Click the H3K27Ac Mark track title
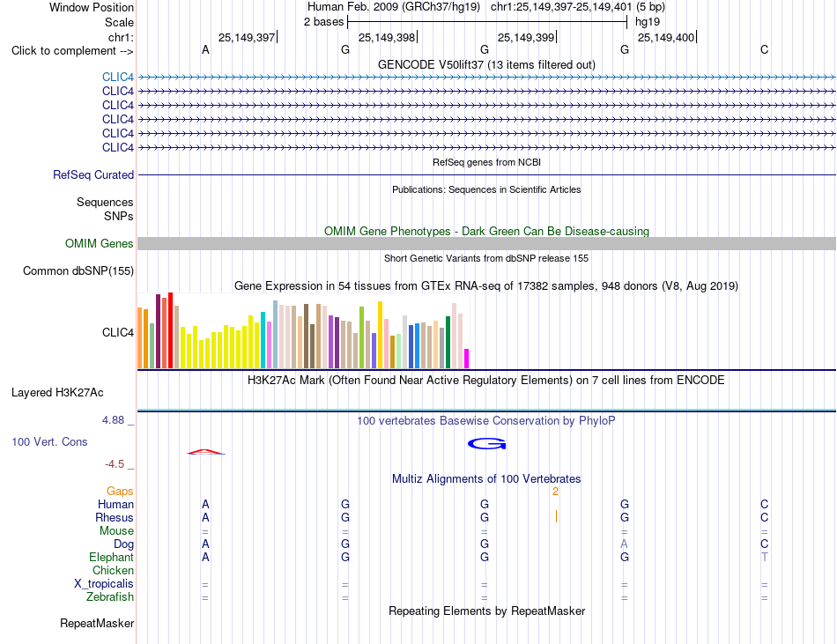Screen dimensions: 837x644 coord(486,381)
